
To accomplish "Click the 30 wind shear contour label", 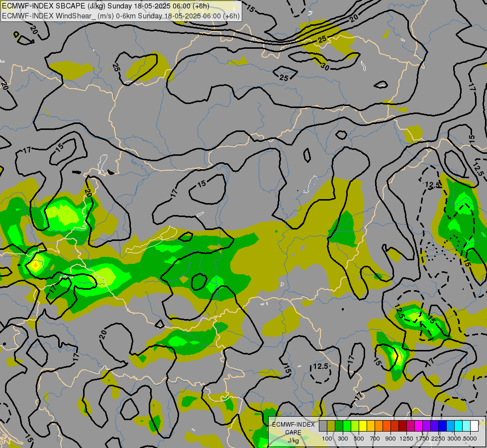I will pos(325,66).
